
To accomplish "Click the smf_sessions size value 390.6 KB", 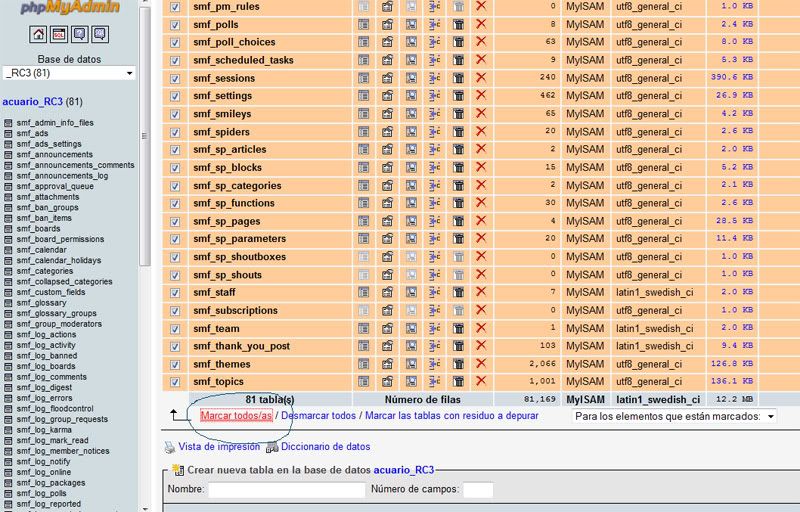I will coord(732,77).
